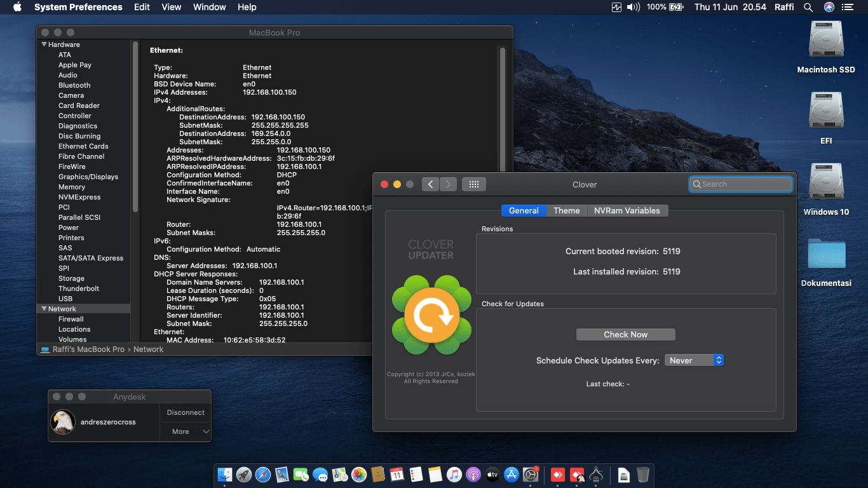This screenshot has height=488, width=868.
Task: Select Windows 10 drive on desktop
Action: click(x=826, y=189)
